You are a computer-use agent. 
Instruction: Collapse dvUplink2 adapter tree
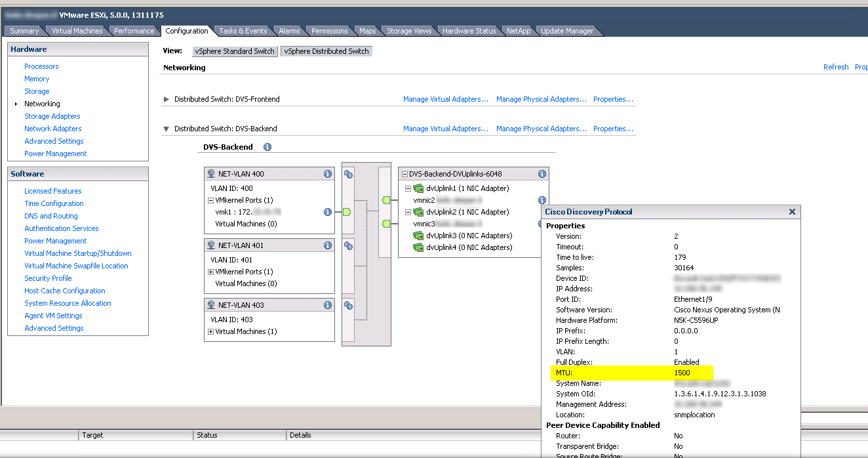(408, 212)
